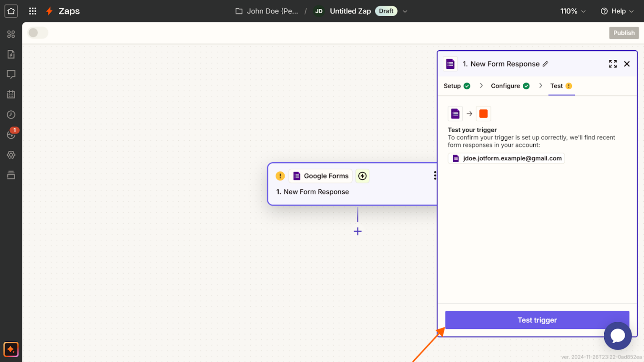644x362 pixels.
Task: Click the orange app color swatch
Action: 483,114
